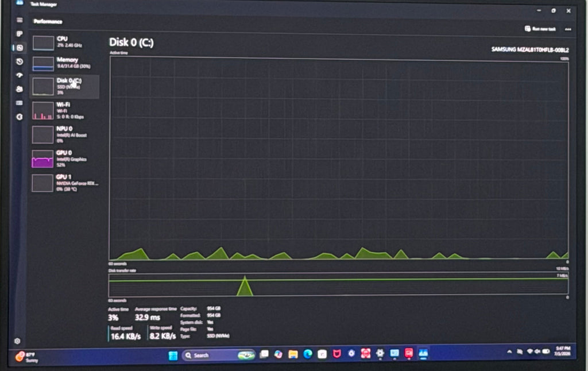The image size is (588, 371).
Task: Select the Performance page icon in sidebar
Action: click(20, 48)
